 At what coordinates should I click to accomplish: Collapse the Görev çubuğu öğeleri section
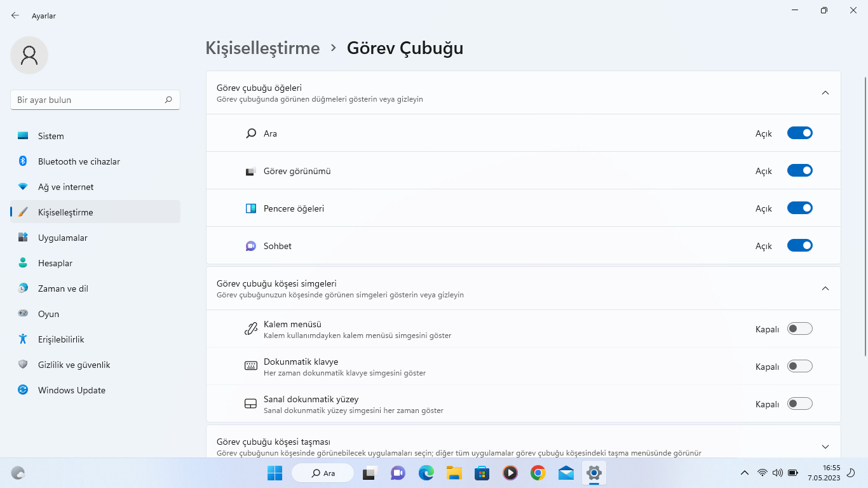[x=825, y=93]
